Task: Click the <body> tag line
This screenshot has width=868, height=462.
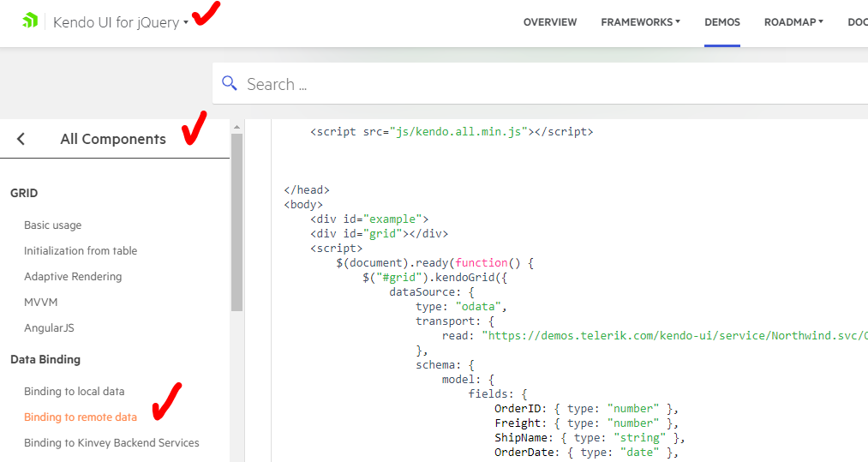Action: click(303, 204)
